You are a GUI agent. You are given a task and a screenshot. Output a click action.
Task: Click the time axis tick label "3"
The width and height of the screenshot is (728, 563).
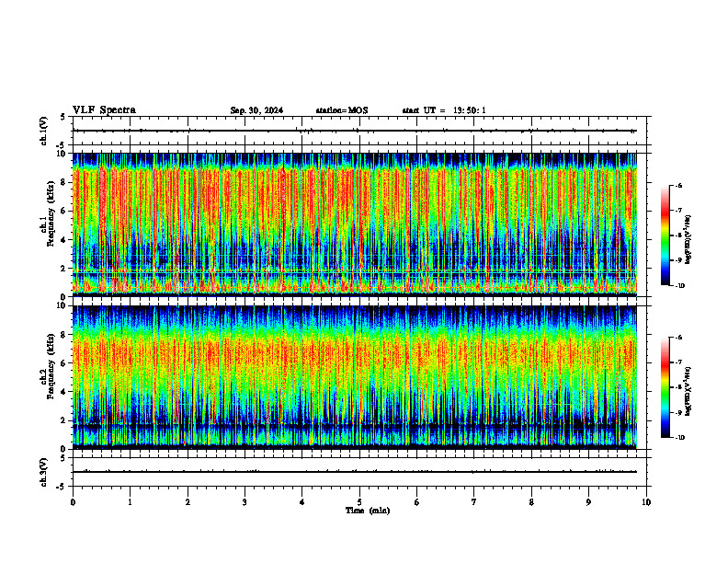tap(245, 502)
